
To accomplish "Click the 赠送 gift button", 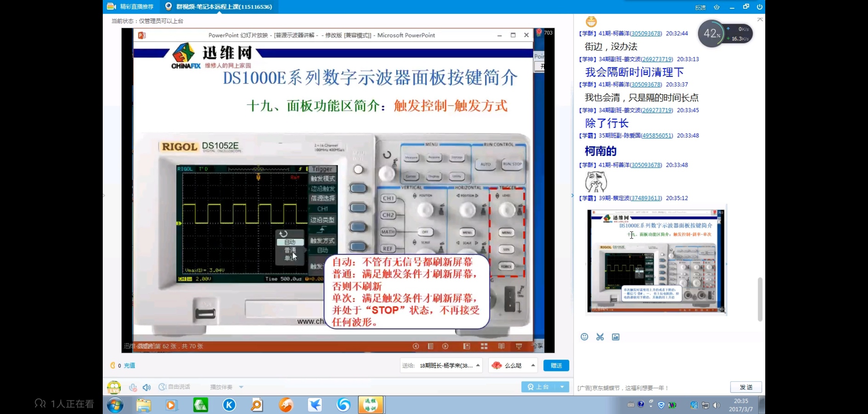I will click(556, 365).
